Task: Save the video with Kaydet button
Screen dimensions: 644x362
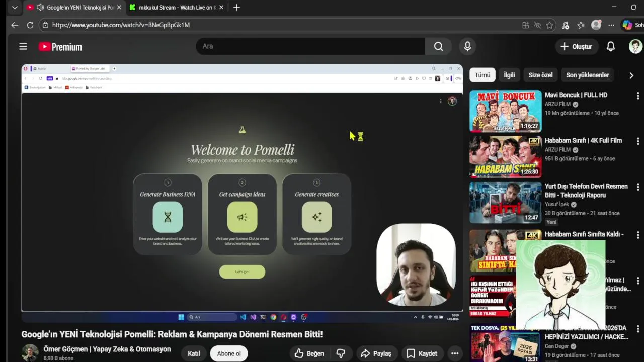Action: coord(422,353)
